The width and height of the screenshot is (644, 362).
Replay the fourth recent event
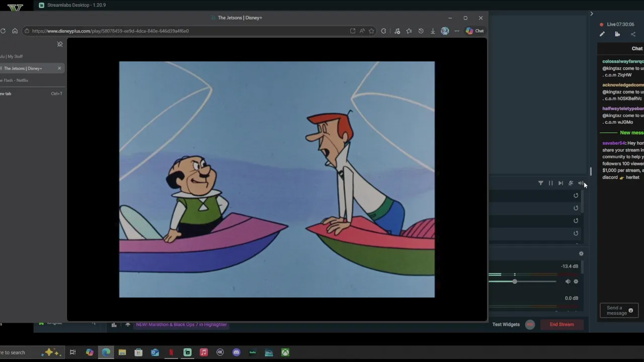(576, 233)
